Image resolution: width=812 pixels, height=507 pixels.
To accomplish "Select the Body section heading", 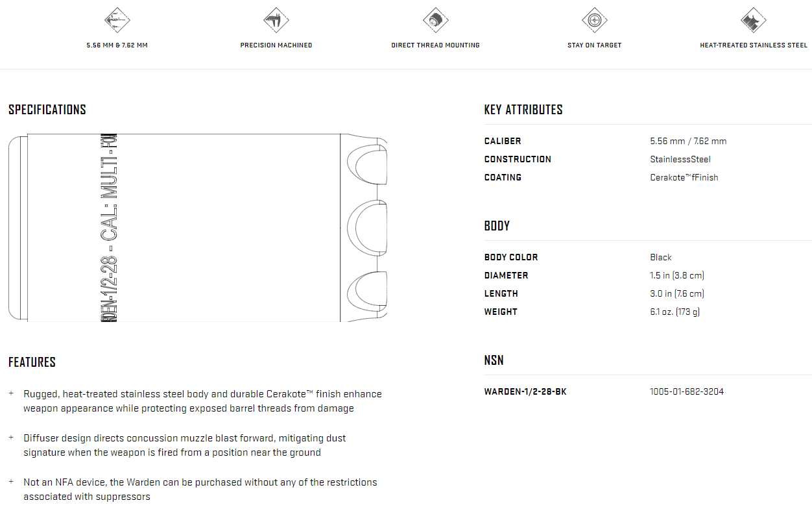I will [497, 226].
